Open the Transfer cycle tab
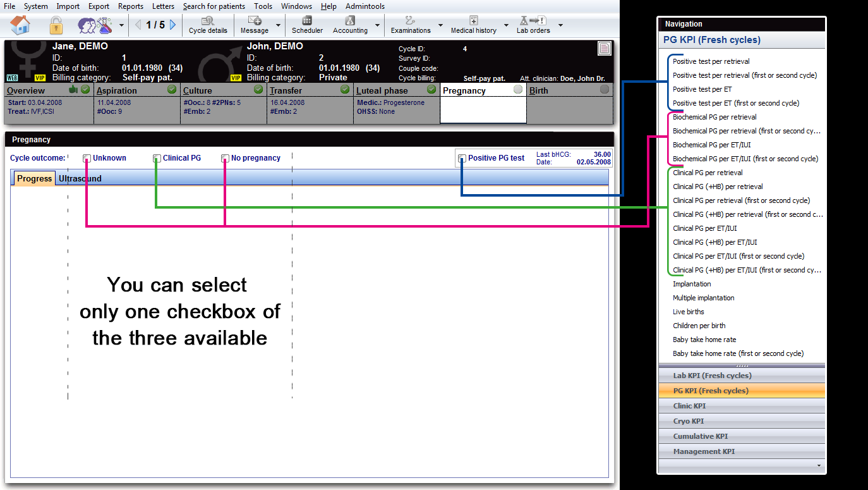Viewport: 868px width, 490px height. pyautogui.click(x=310, y=103)
